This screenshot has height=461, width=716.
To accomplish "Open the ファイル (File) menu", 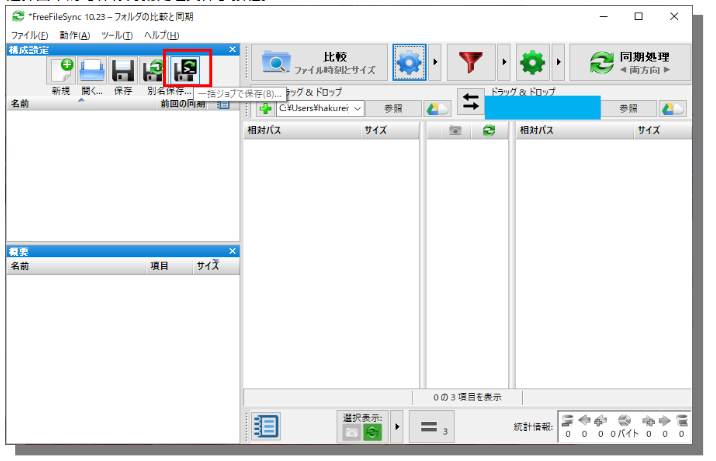I will pos(29,35).
